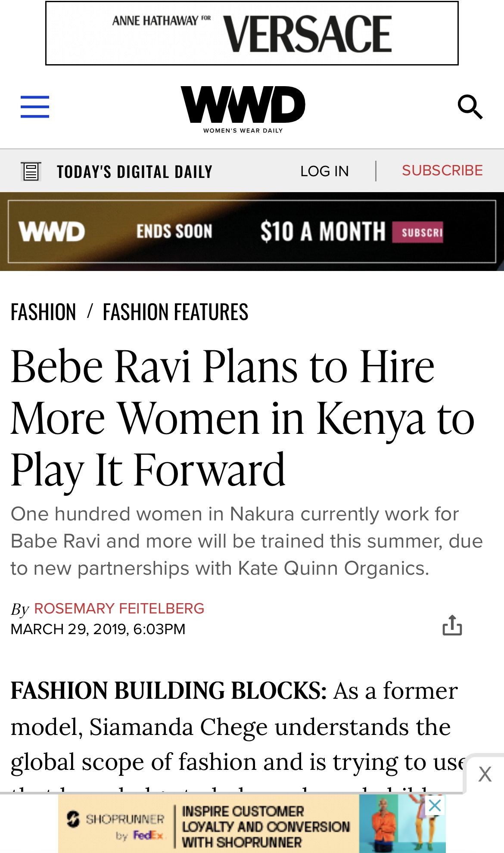Open the blue hamburger menu

click(x=35, y=107)
